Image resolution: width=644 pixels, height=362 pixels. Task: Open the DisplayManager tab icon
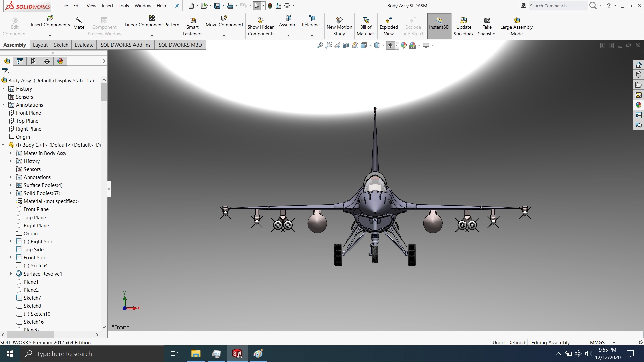(60, 61)
